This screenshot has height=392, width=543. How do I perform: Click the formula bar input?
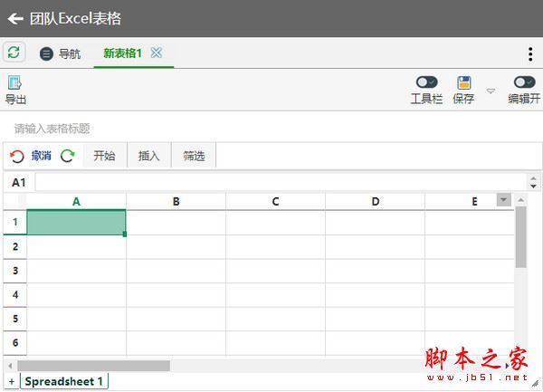pyautogui.click(x=281, y=182)
